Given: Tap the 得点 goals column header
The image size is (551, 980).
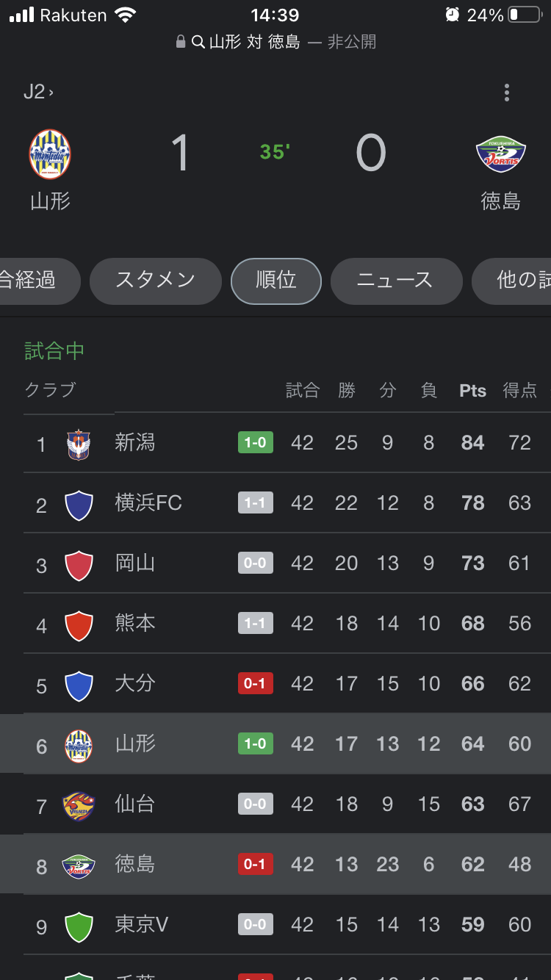Looking at the screenshot, I should 519,391.
